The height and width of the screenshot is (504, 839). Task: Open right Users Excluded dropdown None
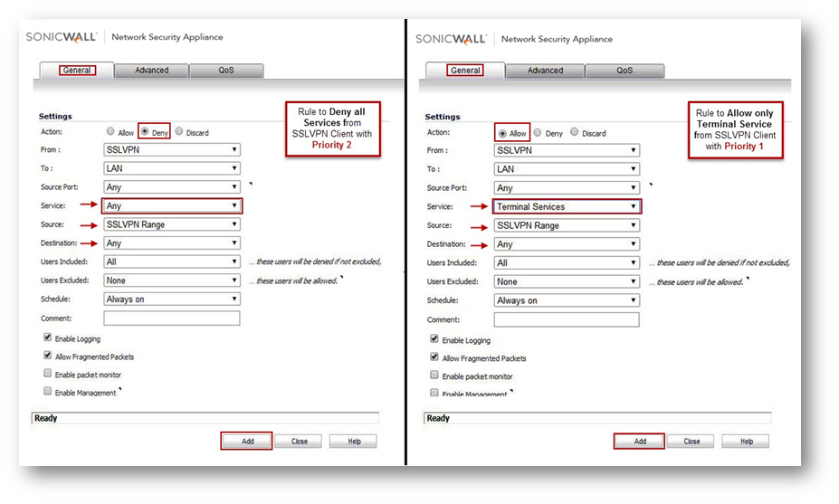click(x=567, y=281)
